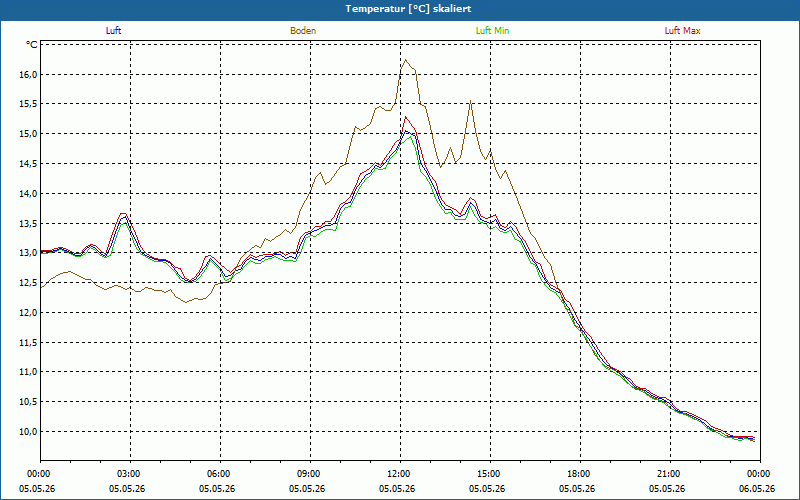The image size is (800, 500).
Task: Click the chart title Temperatur [°C] skaliert
Action: point(408,9)
